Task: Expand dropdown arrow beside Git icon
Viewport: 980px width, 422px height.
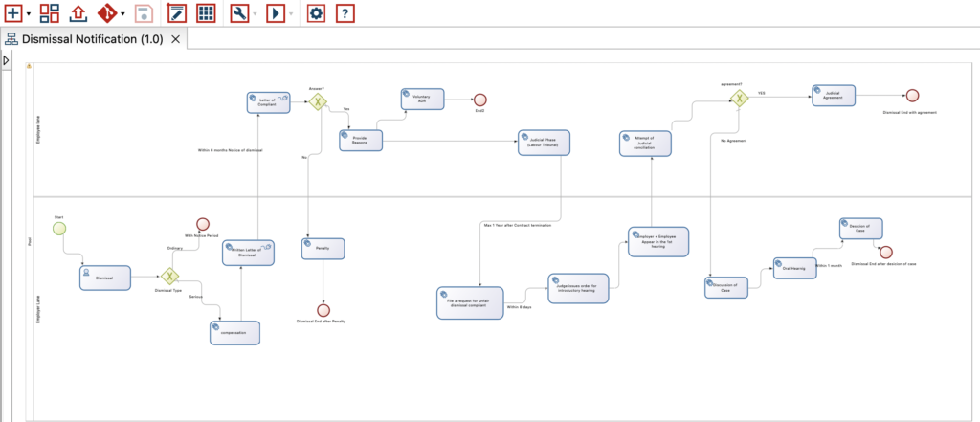Action: [x=123, y=14]
